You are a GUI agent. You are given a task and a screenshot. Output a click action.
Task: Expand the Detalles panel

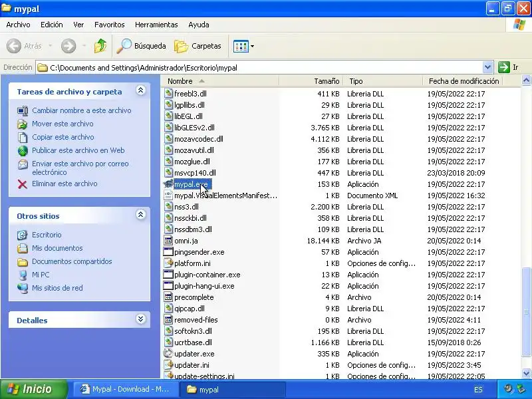pyautogui.click(x=141, y=319)
